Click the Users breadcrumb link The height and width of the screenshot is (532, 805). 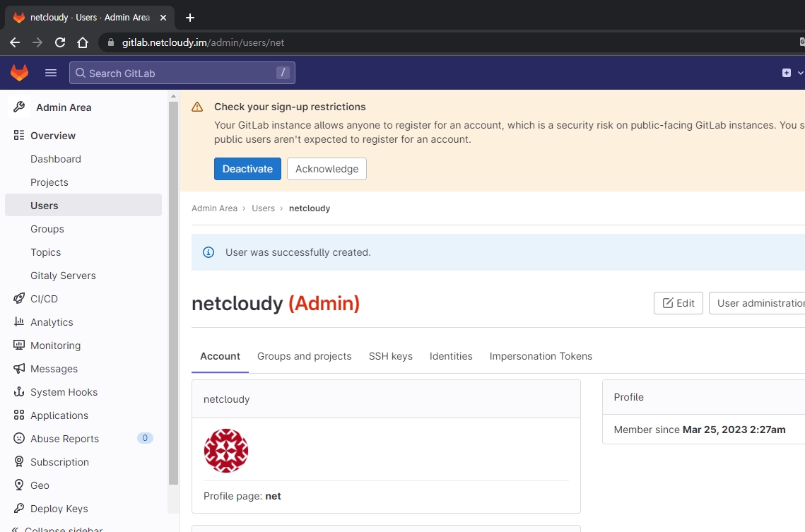(x=264, y=208)
